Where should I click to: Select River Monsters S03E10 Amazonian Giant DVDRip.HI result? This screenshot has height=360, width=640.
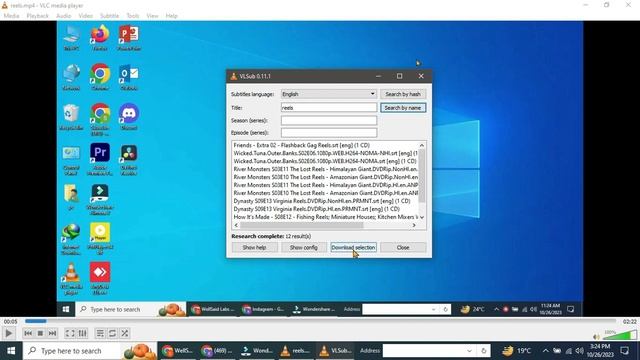coord(325,193)
